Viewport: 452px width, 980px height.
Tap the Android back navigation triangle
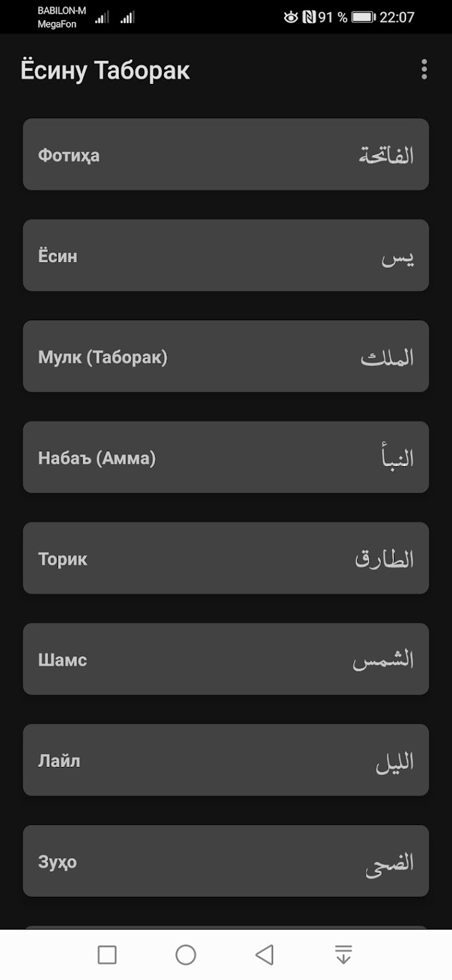point(264,954)
